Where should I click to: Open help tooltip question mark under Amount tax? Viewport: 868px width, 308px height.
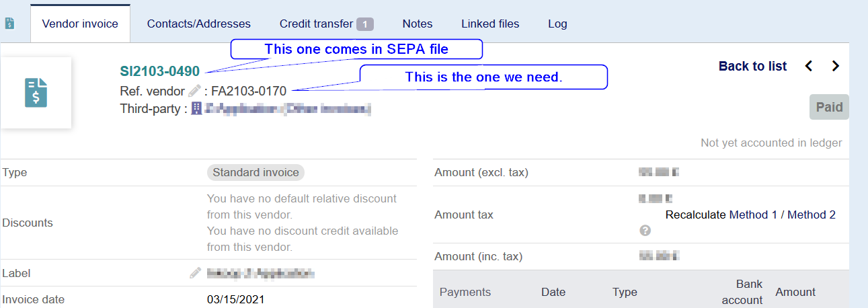click(x=645, y=231)
